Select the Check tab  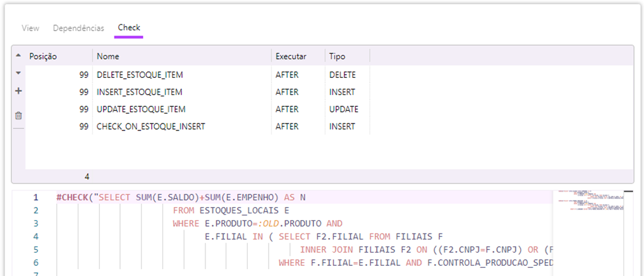point(129,28)
